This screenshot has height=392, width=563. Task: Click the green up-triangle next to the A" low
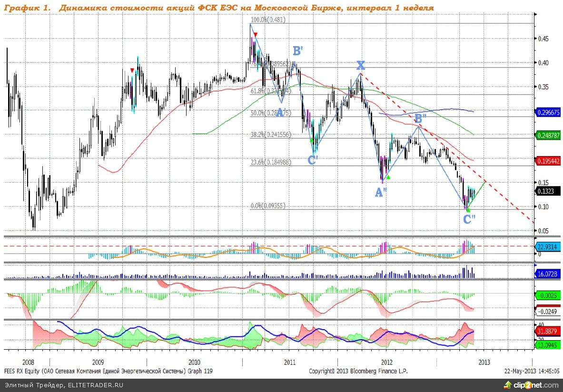pyautogui.click(x=388, y=177)
